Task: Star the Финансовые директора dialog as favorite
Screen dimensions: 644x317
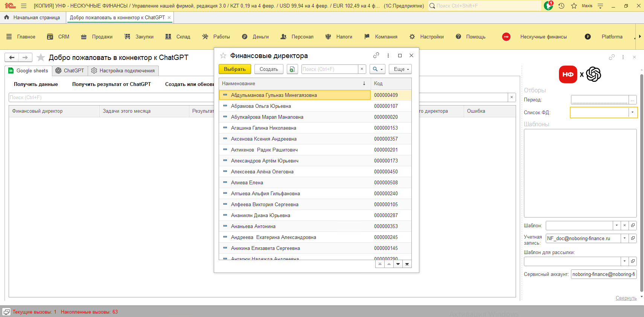Action: [x=223, y=56]
